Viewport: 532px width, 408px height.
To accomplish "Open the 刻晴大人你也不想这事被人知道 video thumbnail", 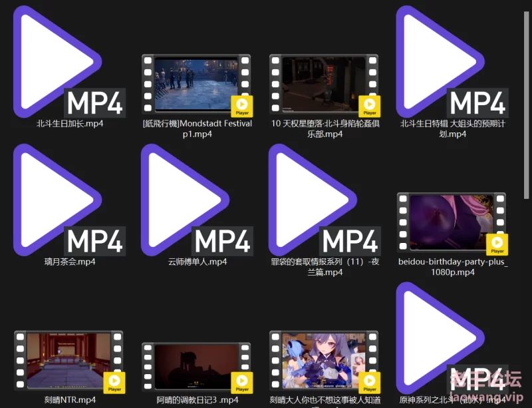I will tap(325, 361).
